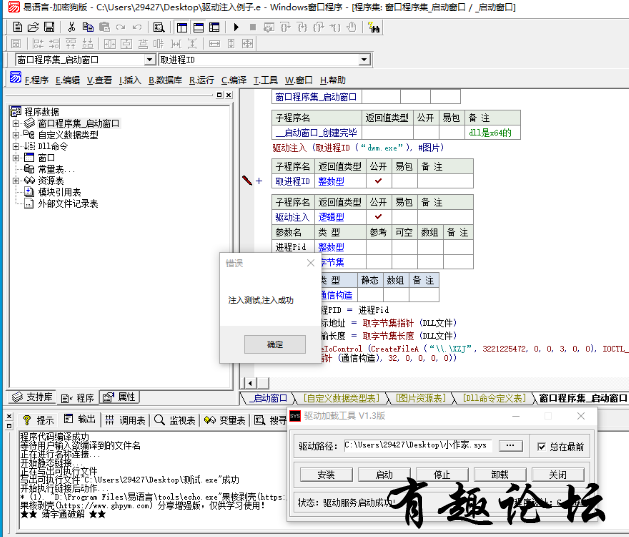Click 卸载 in the driver loader tool
The image size is (629, 537).
click(x=500, y=475)
